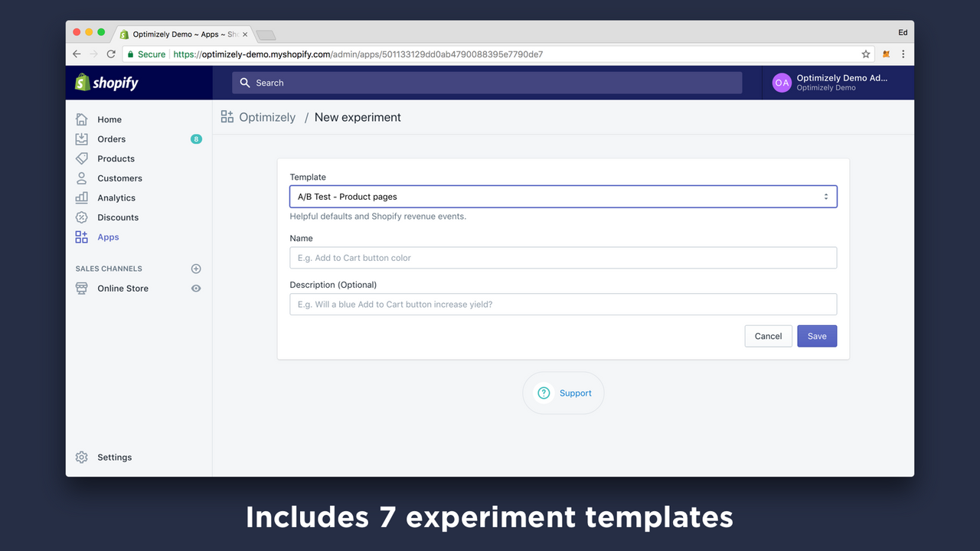
Task: Click inside the experiment Name field
Action: point(563,257)
